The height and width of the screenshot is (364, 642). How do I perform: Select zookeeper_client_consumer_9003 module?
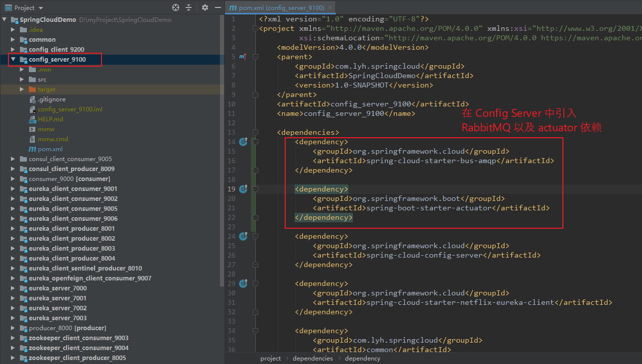point(79,338)
